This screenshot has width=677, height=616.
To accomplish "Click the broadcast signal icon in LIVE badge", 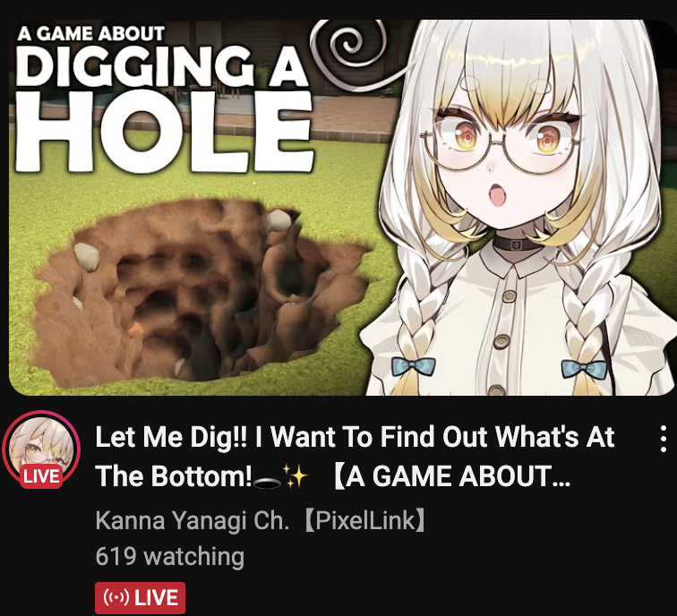I will [x=116, y=597].
